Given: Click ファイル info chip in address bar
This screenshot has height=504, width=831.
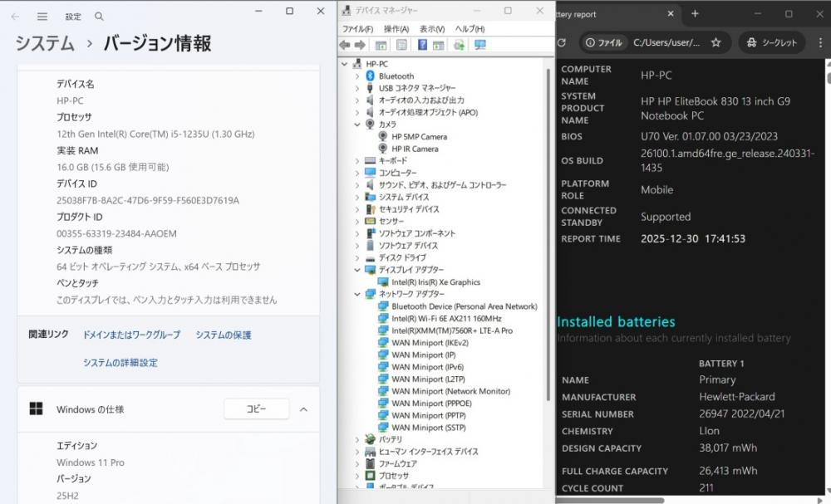Looking at the screenshot, I should click(x=603, y=42).
